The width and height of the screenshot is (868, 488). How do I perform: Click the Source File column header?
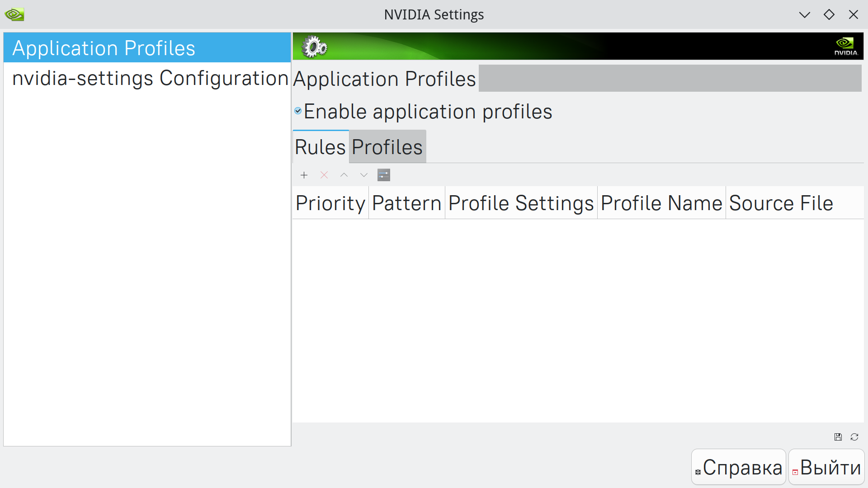tap(781, 203)
